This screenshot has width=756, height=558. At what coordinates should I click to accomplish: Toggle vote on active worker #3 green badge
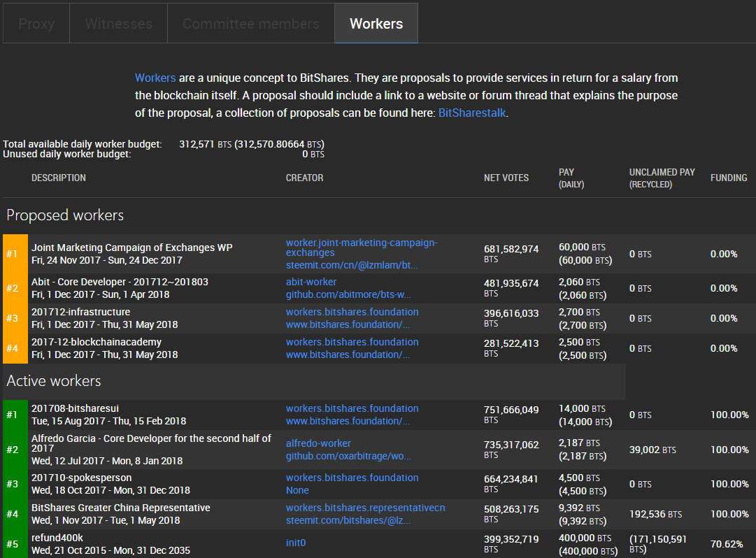click(15, 485)
